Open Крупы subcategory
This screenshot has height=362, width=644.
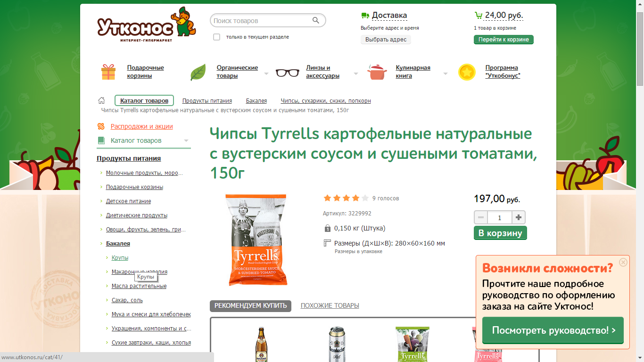coord(120,258)
